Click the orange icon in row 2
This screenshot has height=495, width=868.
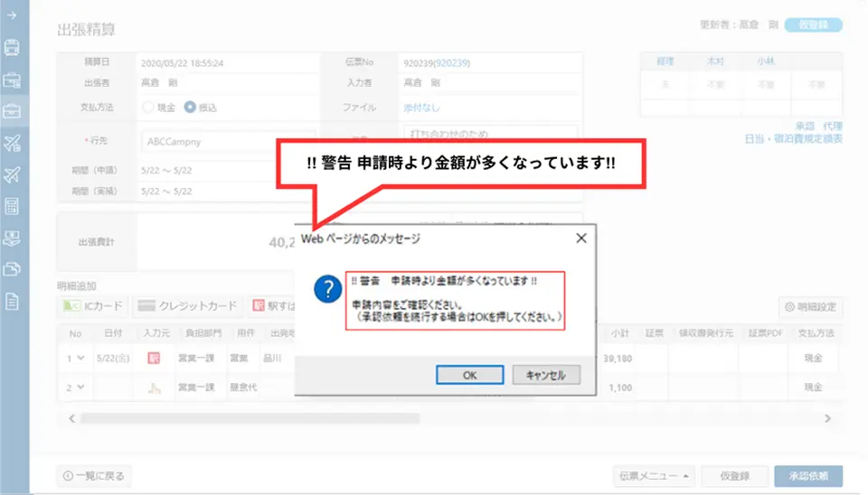coord(155,388)
